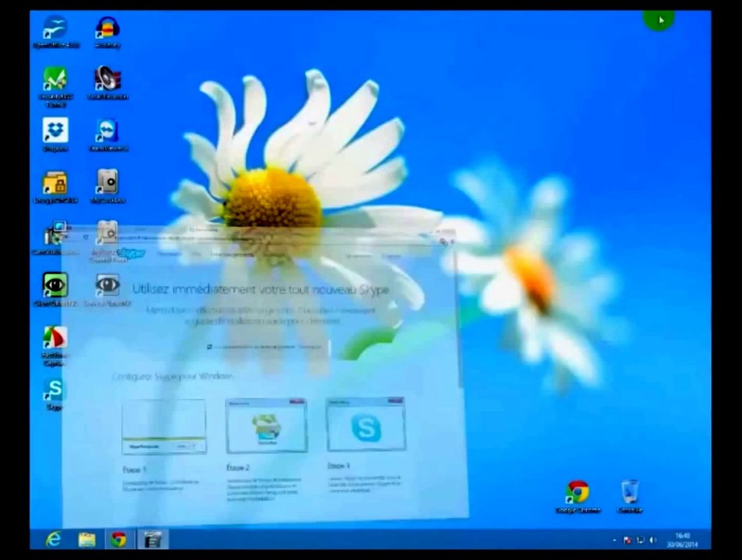This screenshot has width=742, height=560.
Task: Click the 'Utilisez immédiatement votre tout nouveau Skype' heading
Action: (x=261, y=289)
